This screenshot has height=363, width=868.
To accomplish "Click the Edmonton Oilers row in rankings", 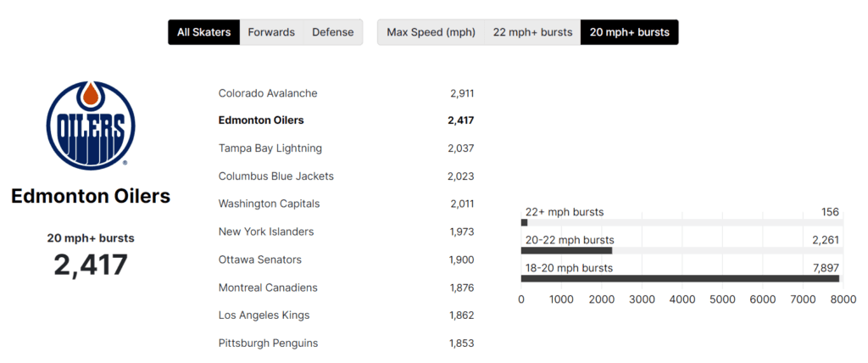I will coord(261,120).
